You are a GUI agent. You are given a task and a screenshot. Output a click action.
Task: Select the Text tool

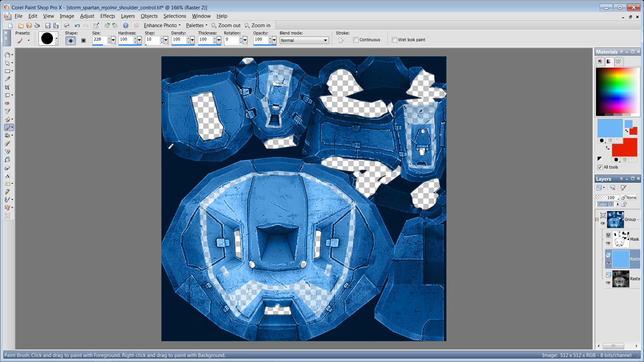point(7,176)
